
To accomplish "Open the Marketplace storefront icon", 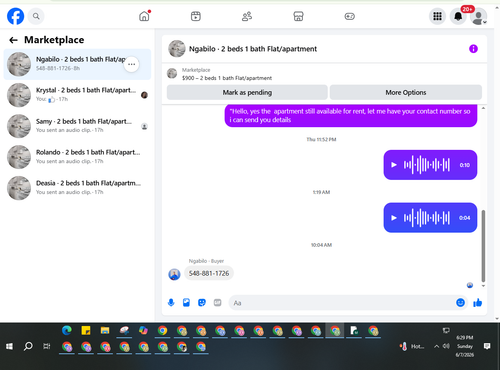I will [298, 16].
